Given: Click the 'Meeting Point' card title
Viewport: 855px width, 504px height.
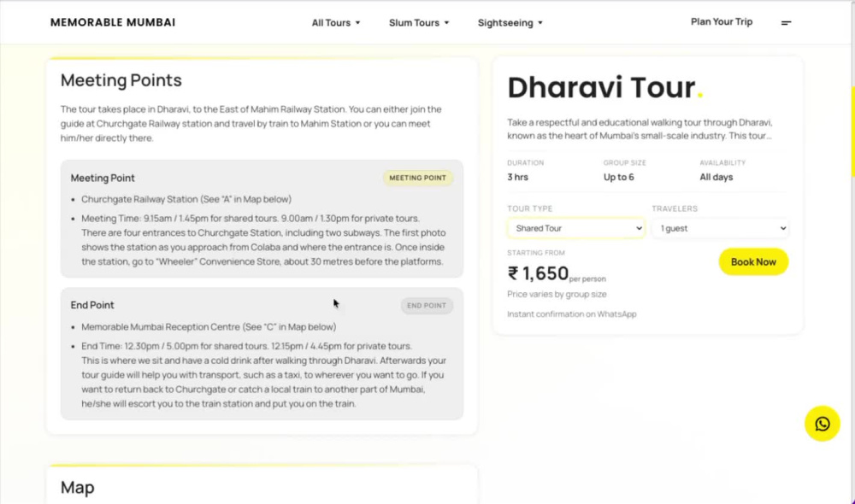Looking at the screenshot, I should [x=103, y=179].
